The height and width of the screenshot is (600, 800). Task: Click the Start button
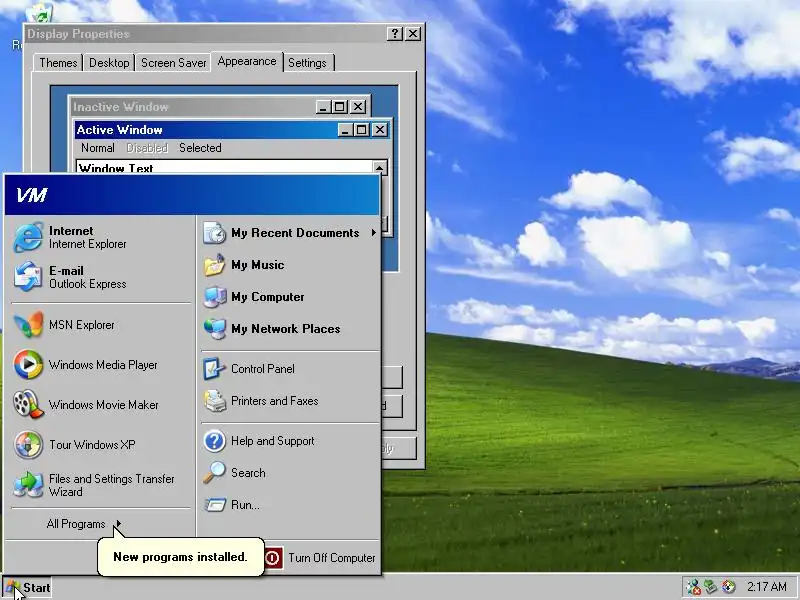click(x=28, y=588)
